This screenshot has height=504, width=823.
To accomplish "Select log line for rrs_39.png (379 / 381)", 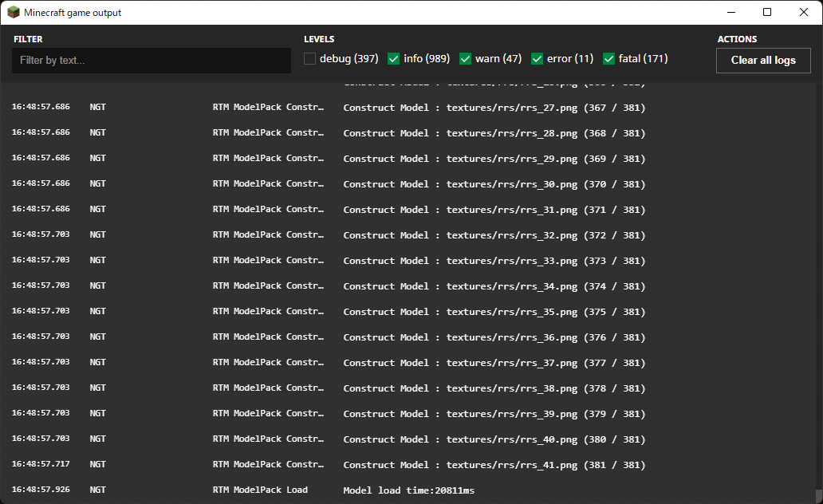I will click(x=408, y=414).
